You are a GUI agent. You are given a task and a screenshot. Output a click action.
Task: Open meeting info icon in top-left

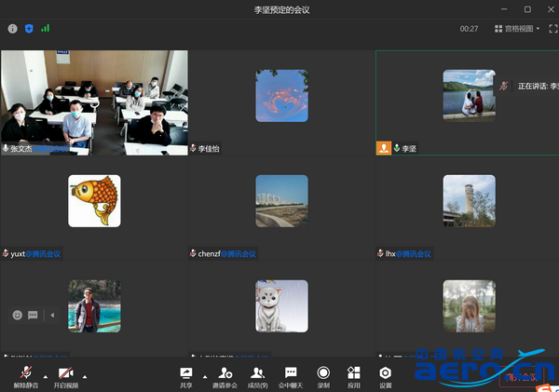pyautogui.click(x=12, y=29)
